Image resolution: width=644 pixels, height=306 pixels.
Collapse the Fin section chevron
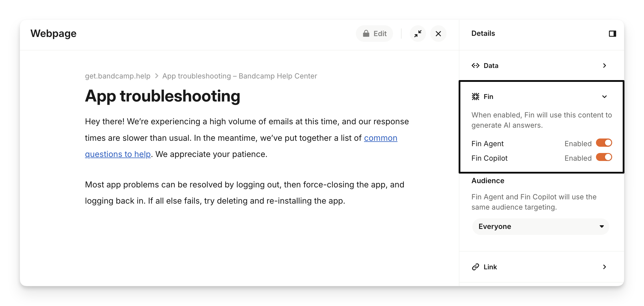(x=604, y=97)
